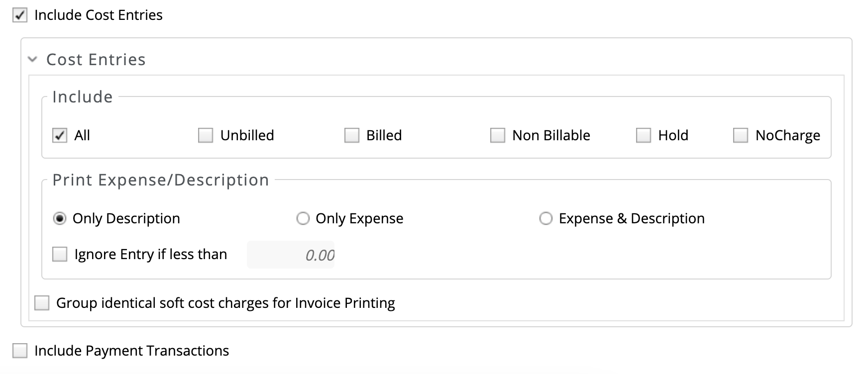Click the Include Payment Transactions label text
This screenshot has width=868, height=374.
click(132, 351)
